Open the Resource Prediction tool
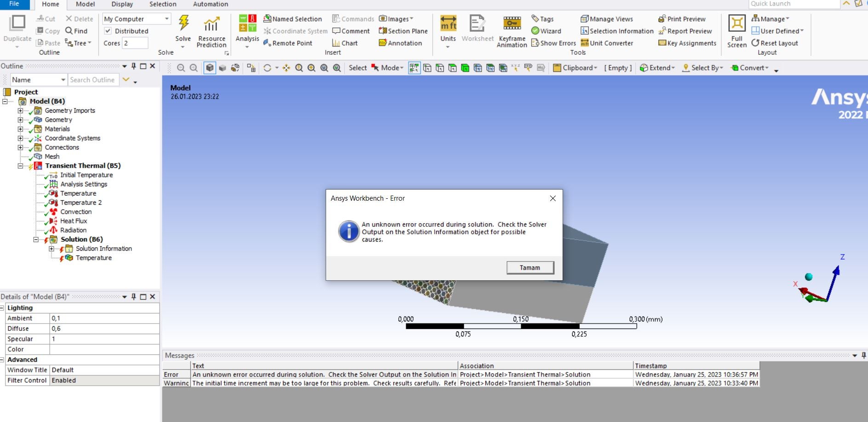Screen dimensions: 868x422 pos(212,31)
